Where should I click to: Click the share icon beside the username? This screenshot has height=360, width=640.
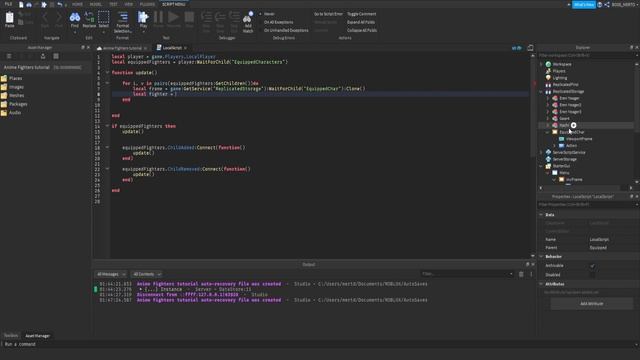click(607, 4)
